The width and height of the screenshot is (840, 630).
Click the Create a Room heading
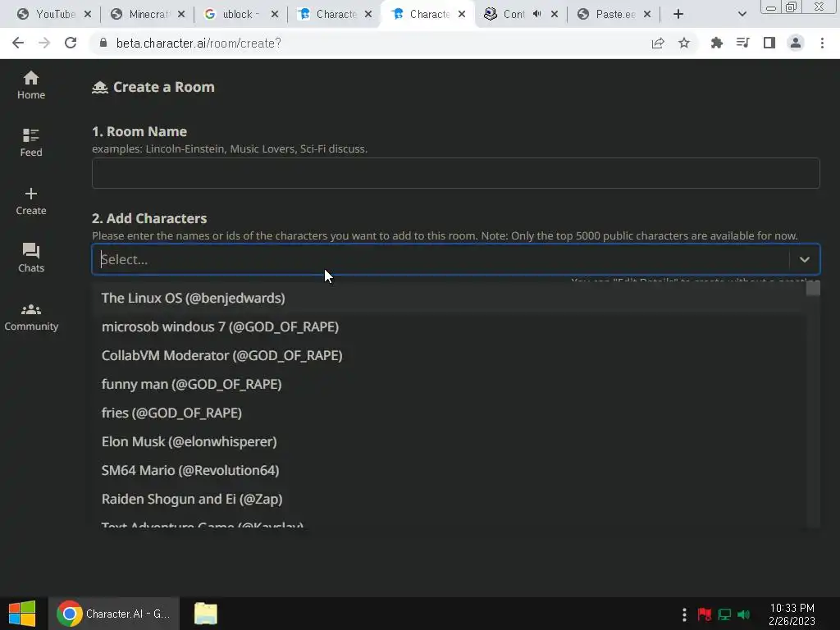tap(163, 87)
